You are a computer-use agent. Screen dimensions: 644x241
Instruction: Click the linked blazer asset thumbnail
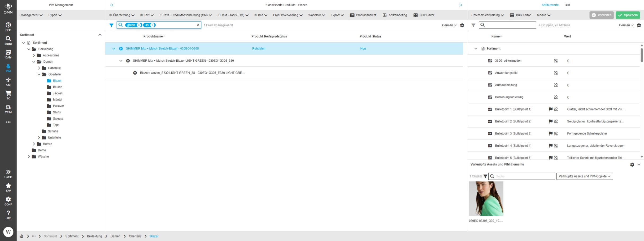(486, 199)
